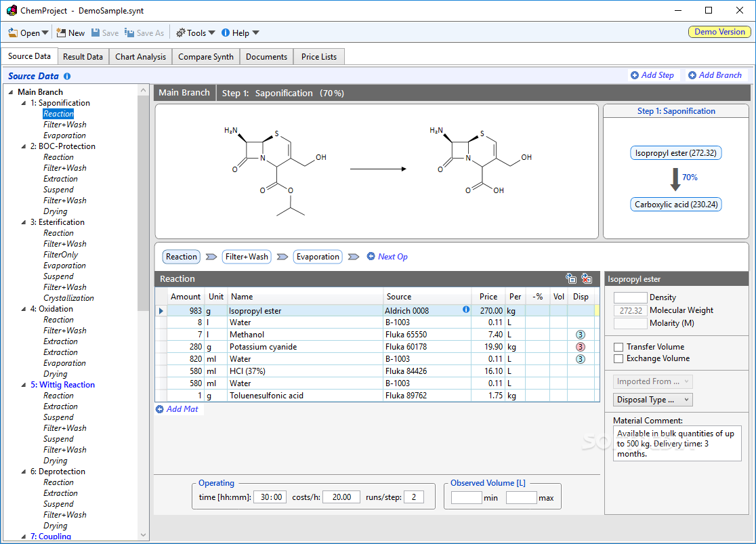This screenshot has width=756, height=544.
Task: Click the Add Step link
Action: click(652, 75)
